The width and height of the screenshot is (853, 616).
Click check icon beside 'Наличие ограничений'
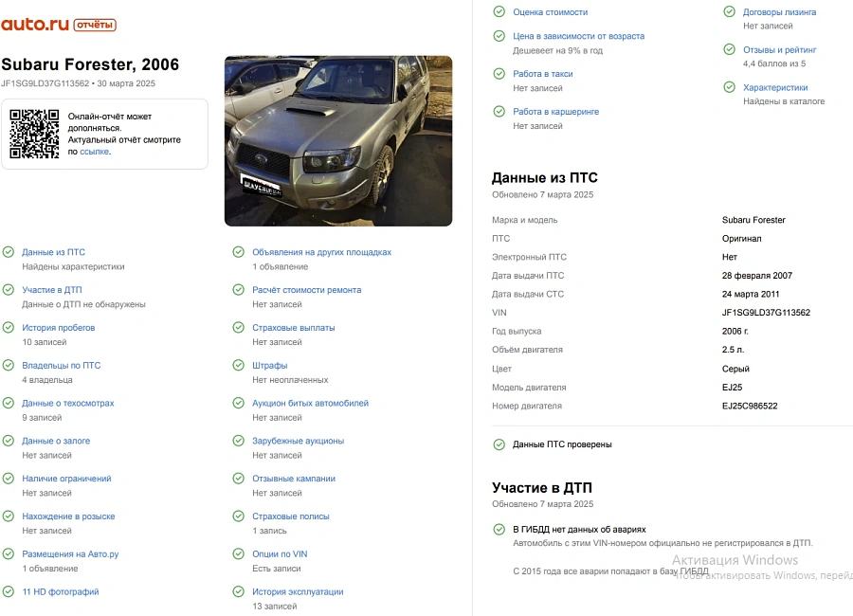coord(9,479)
